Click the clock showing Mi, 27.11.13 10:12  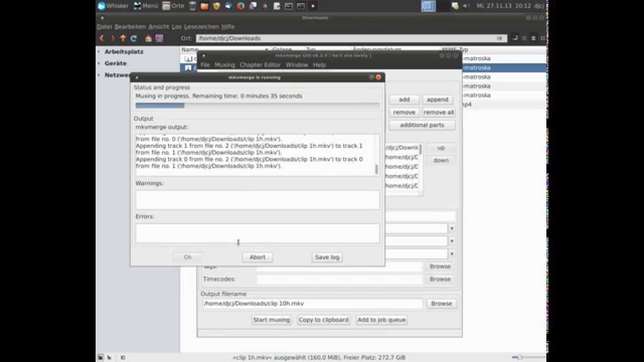[x=503, y=6]
